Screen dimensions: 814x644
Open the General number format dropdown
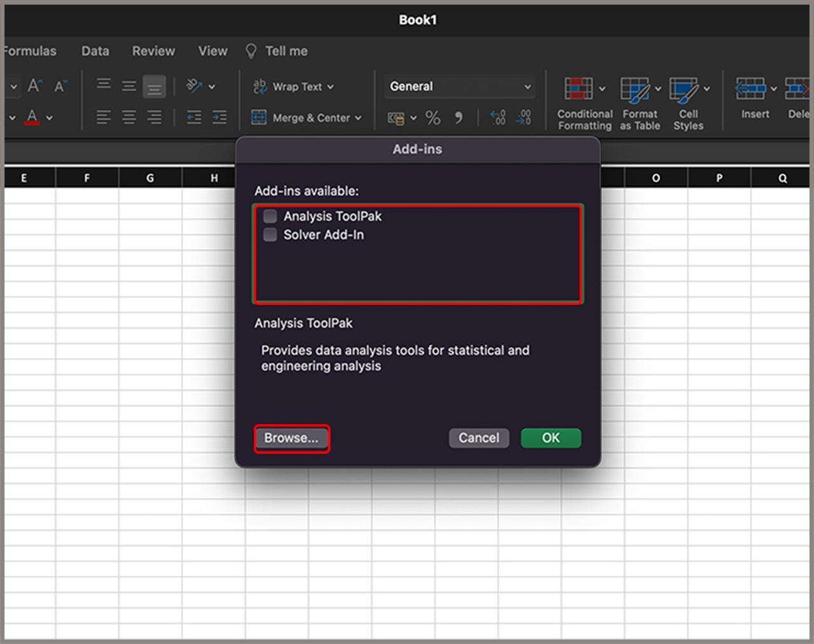(x=460, y=86)
